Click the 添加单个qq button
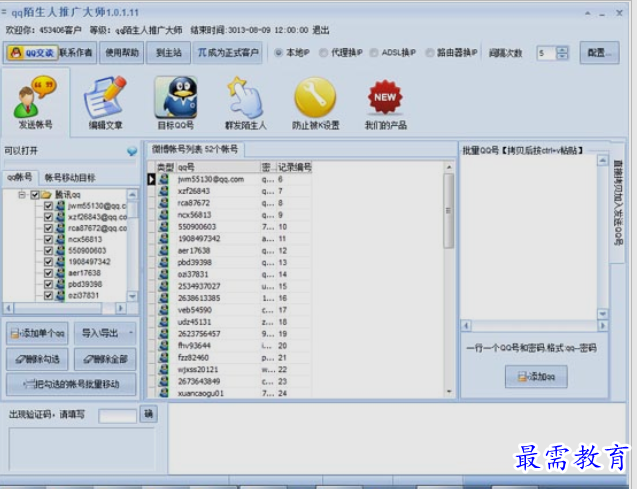 [x=37, y=333]
